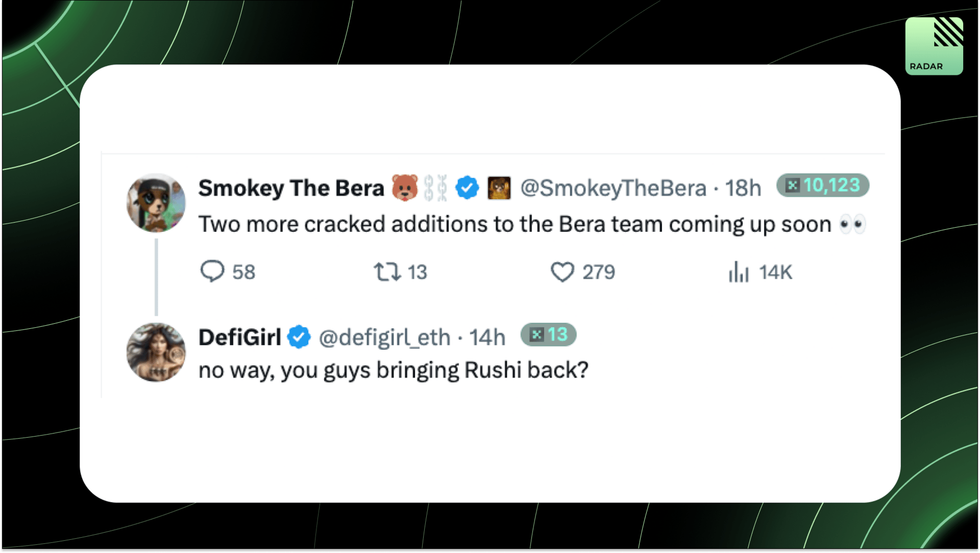Like Smokey The Bera's tweet
This screenshot has width=980, height=553.
click(x=562, y=272)
